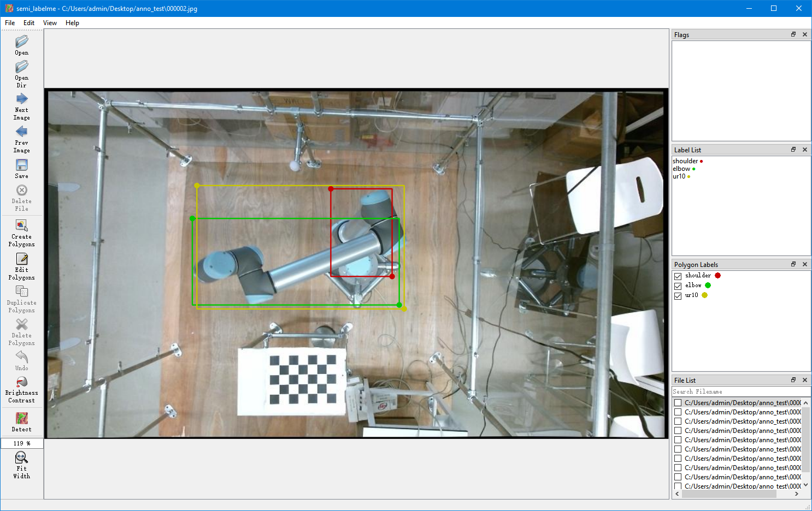Viewport: 812px width, 511px height.
Task: Click yellow color dot beside ur10 polygon label
Action: tap(704, 295)
